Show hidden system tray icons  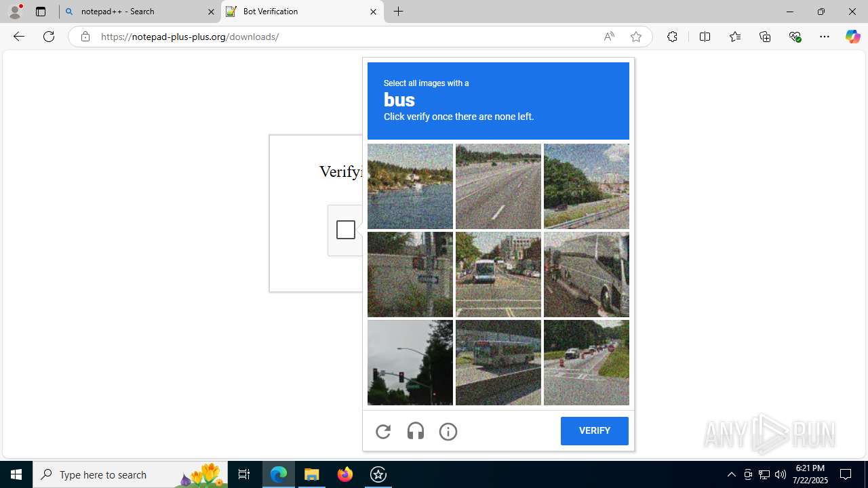[731, 474]
